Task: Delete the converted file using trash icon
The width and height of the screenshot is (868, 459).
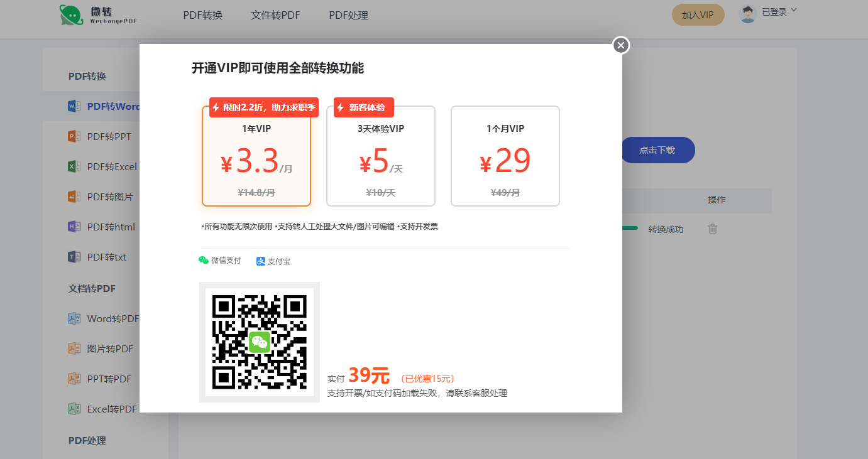Action: pos(713,229)
